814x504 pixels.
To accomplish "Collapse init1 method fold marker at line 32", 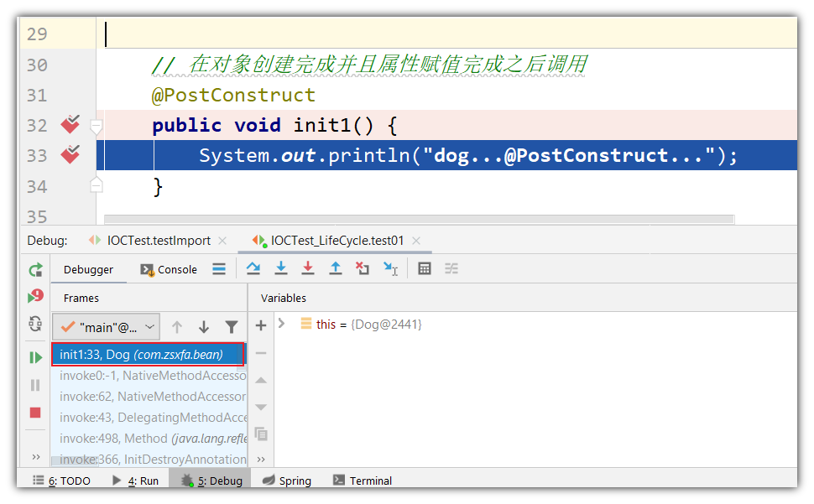I will 96,126.
